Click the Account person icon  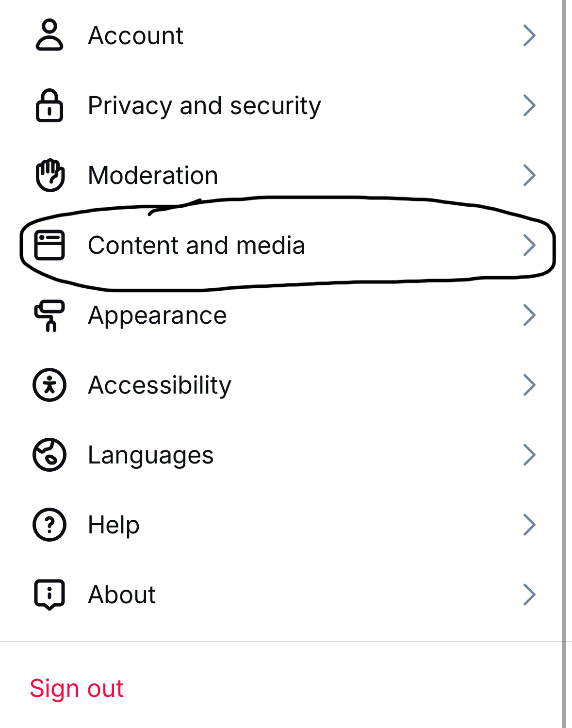(x=49, y=35)
